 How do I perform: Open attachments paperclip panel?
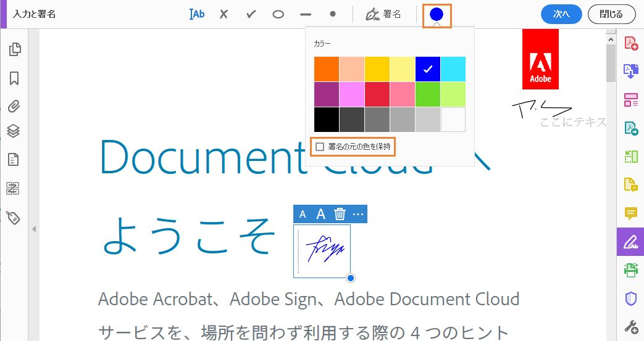point(14,106)
